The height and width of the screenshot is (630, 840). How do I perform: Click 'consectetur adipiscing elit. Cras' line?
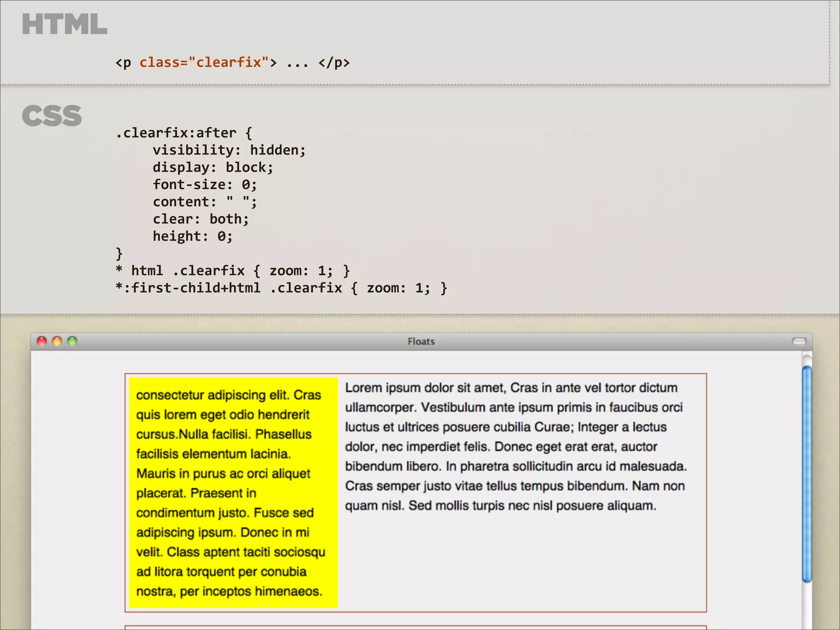(x=228, y=395)
